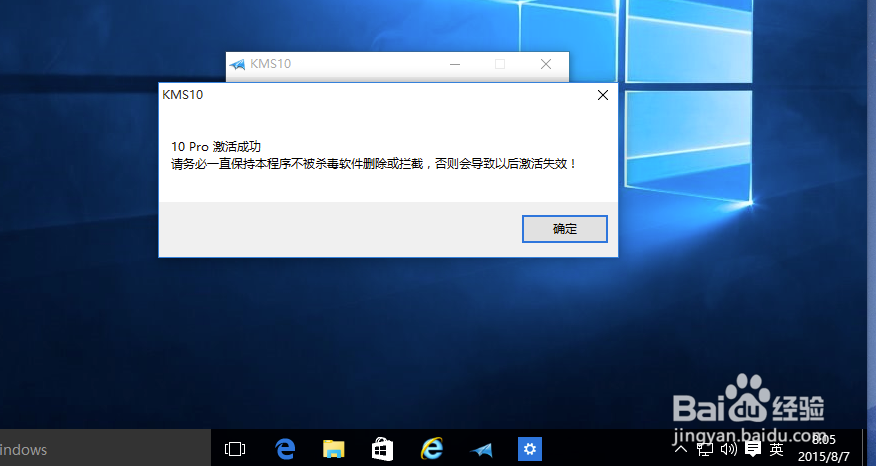Image resolution: width=876 pixels, height=466 pixels.
Task: Minimize the background KMS10 window
Action: (455, 64)
